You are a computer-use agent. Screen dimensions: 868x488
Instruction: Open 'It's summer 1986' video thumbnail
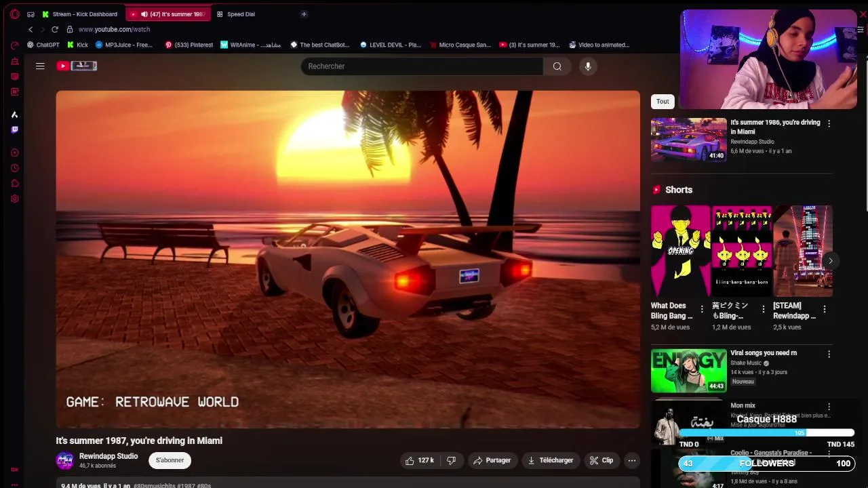pos(688,140)
